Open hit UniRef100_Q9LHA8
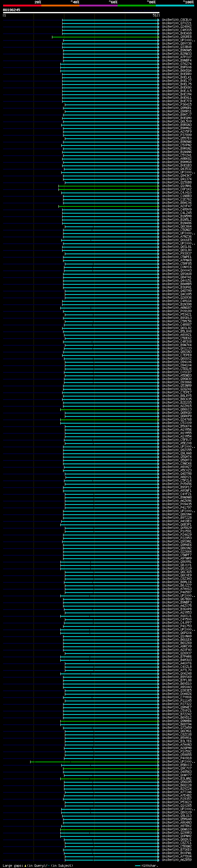The width and height of the screenshot is (197, 868). [176, 453]
